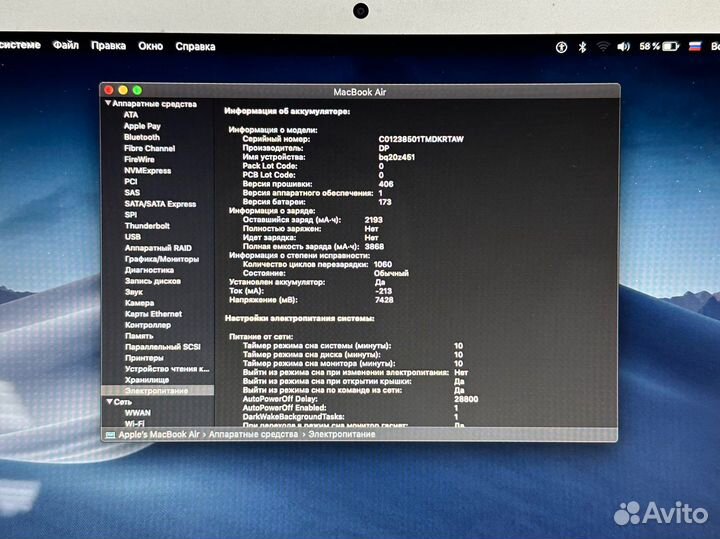Select WWAN under Сеть

(138, 413)
